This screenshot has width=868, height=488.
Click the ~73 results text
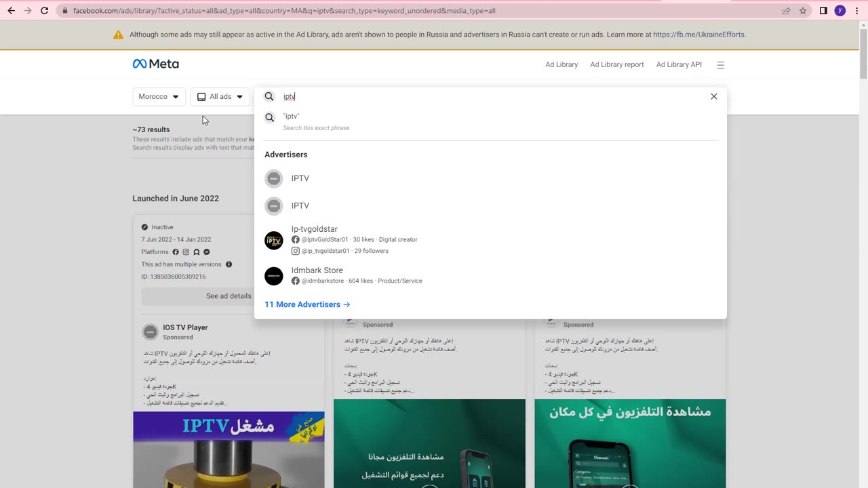151,129
